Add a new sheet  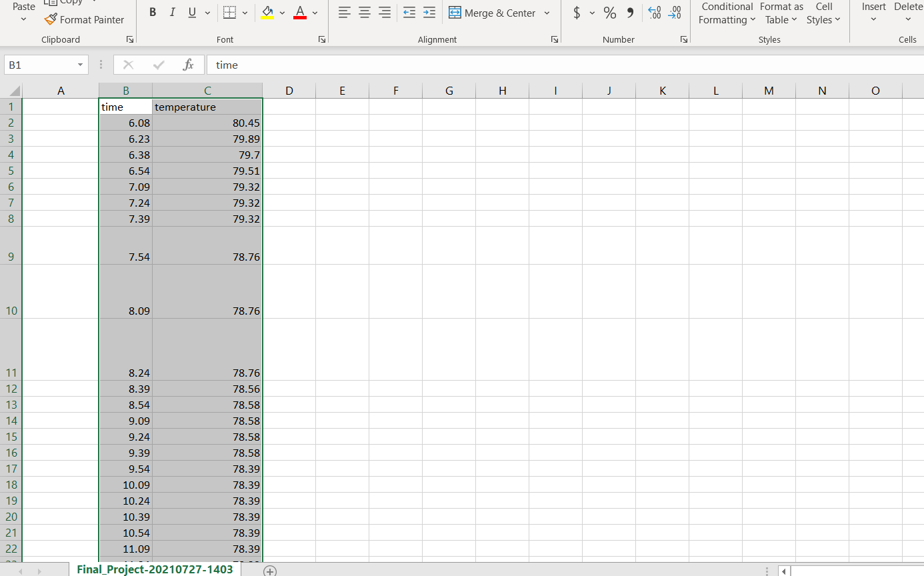pos(270,571)
